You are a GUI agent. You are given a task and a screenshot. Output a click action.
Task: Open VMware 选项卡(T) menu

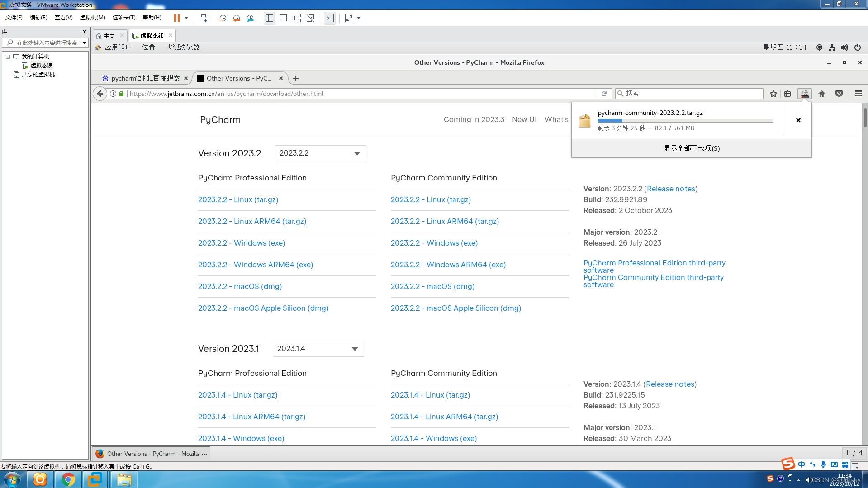[124, 18]
